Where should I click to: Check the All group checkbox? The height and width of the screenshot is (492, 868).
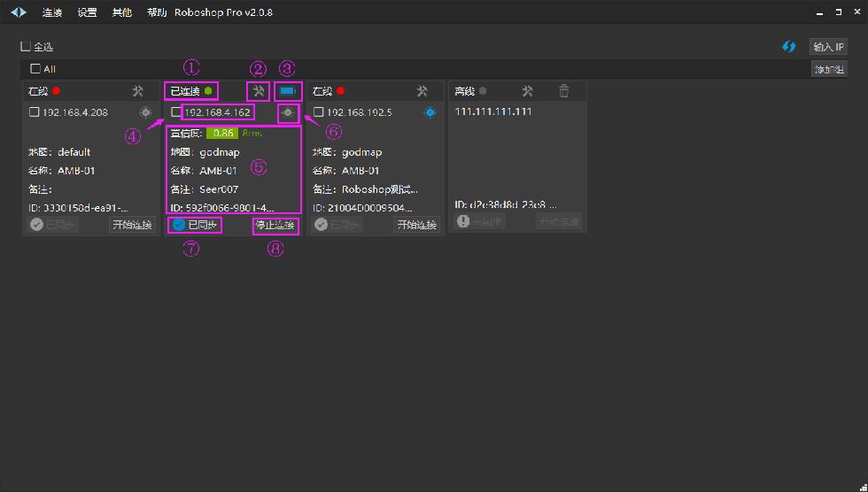point(35,69)
